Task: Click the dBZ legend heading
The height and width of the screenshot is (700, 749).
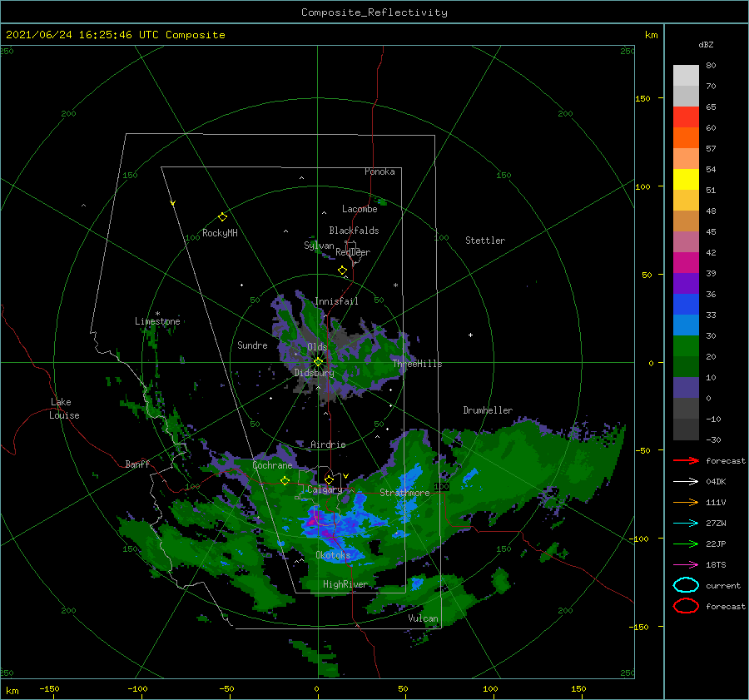Action: (706, 44)
